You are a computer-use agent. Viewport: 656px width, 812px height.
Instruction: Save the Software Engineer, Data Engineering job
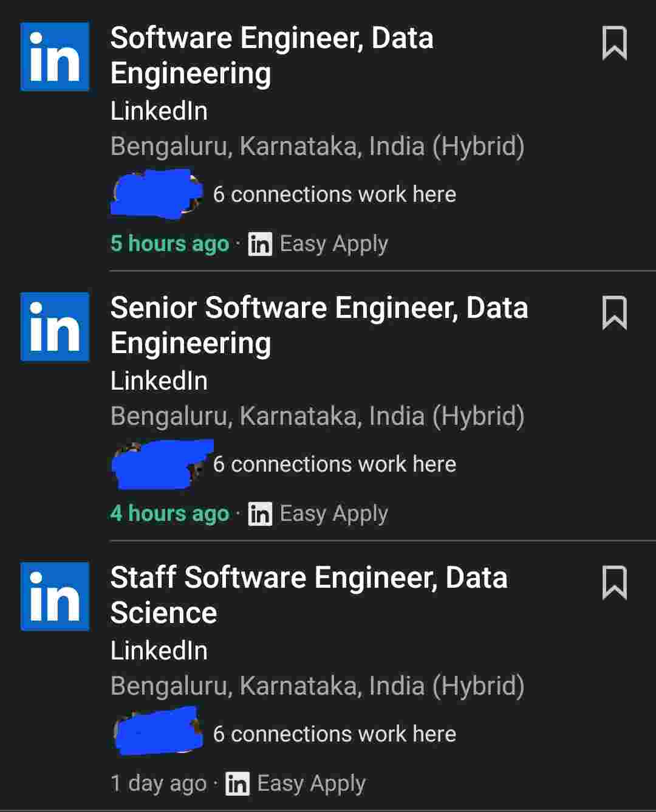point(614,43)
